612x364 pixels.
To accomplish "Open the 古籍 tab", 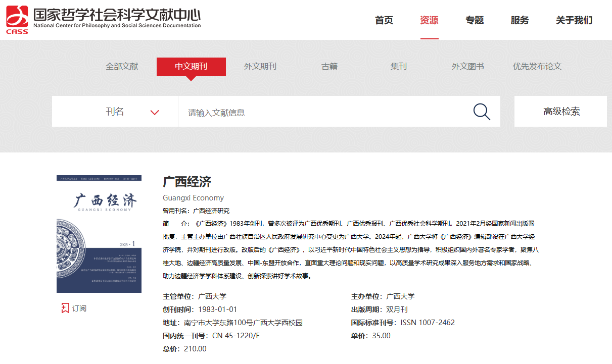I will [329, 67].
